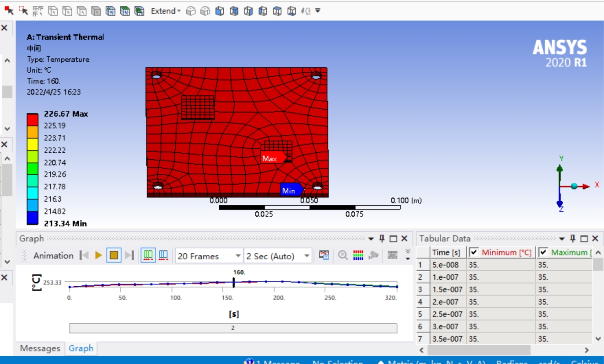Open the select mode options icon
Screen dimensions: 604x364
[x=38, y=11]
